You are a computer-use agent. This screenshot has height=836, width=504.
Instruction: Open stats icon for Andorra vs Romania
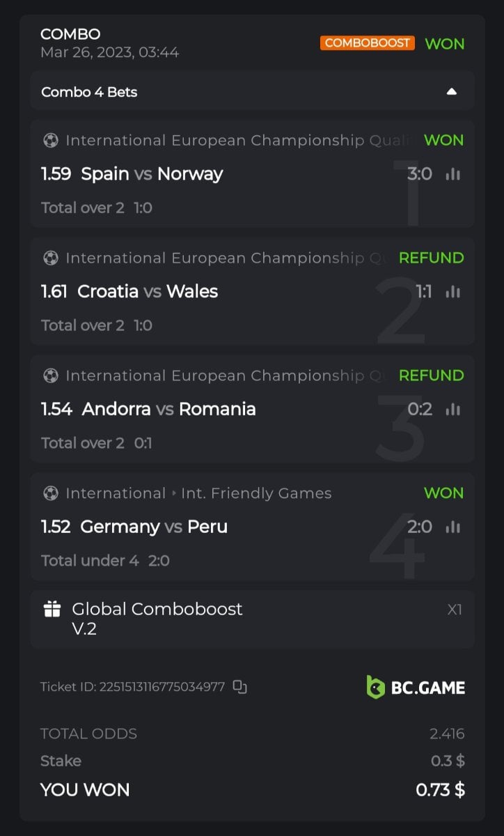coord(453,410)
